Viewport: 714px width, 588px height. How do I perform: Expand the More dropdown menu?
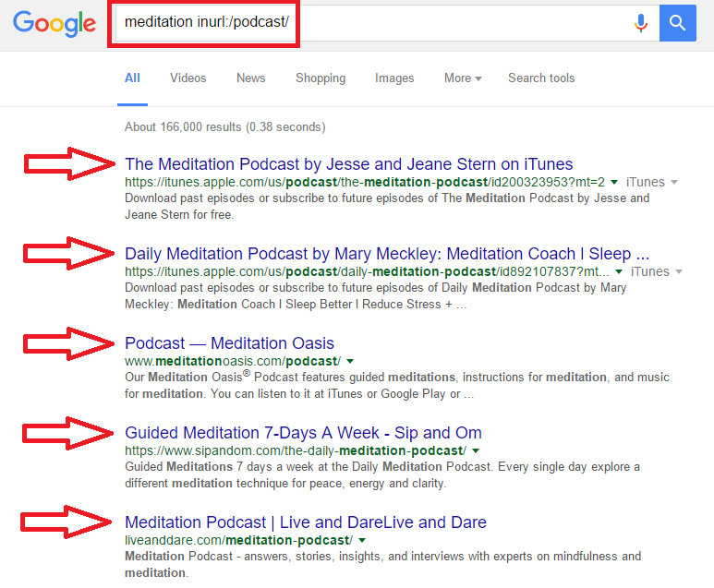point(463,78)
